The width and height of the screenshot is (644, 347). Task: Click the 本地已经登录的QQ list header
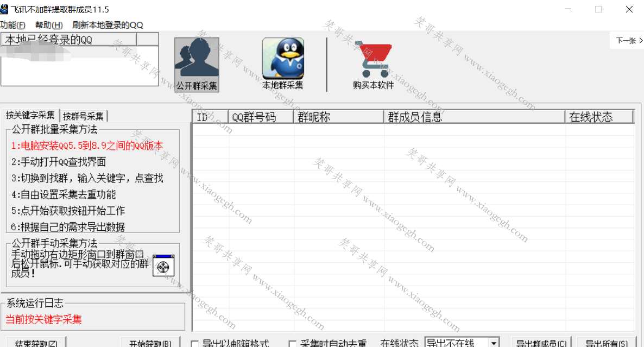(68, 40)
